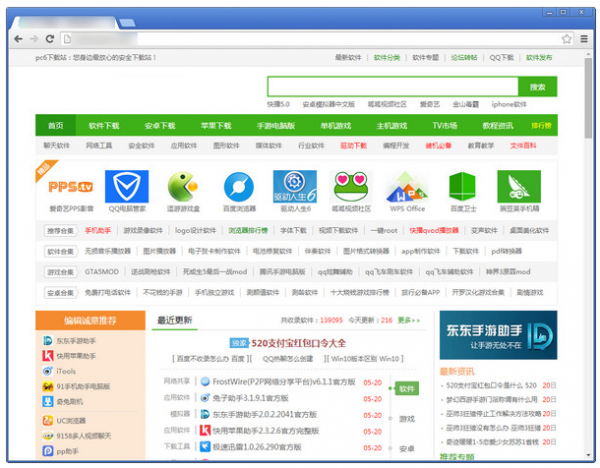Select 软件下载 in navigation bar
Image resolution: width=600 pixels, height=468 pixels.
click(104, 126)
